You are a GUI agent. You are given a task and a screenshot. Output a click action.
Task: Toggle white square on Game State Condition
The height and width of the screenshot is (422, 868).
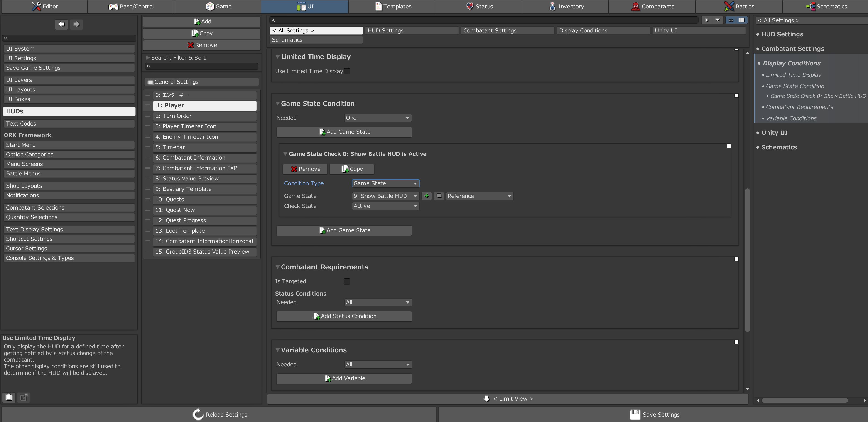(736, 95)
